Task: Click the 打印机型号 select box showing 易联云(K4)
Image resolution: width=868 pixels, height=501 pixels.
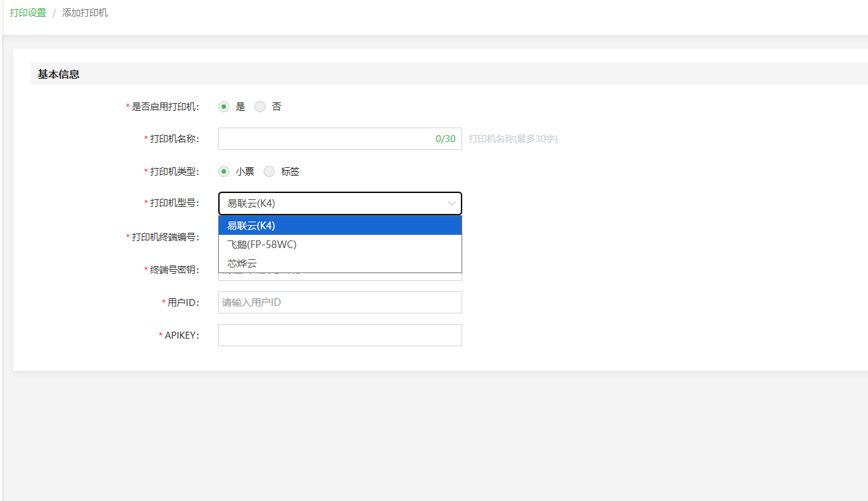Action: [331, 203]
